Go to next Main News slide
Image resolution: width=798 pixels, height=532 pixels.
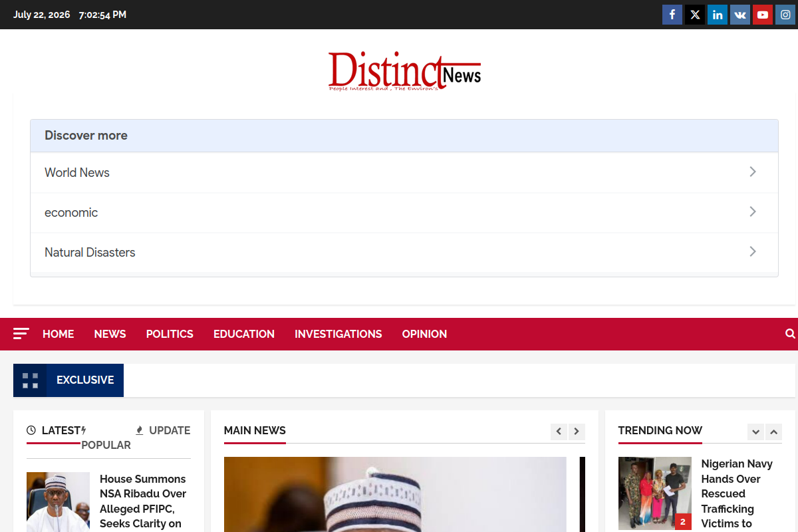[x=577, y=432]
